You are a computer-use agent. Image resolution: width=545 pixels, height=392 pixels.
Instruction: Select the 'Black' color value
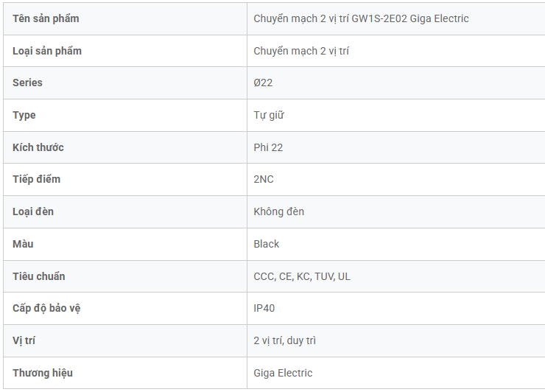pos(267,244)
